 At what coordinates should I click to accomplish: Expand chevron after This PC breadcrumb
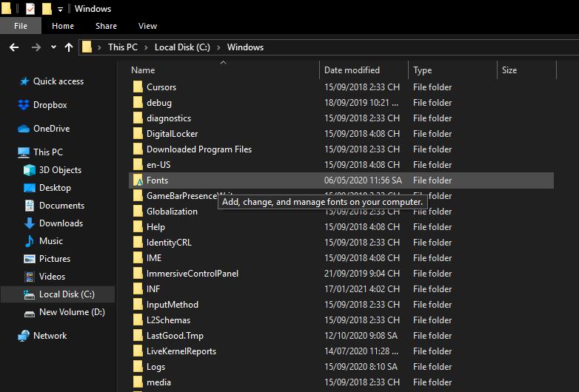point(146,47)
